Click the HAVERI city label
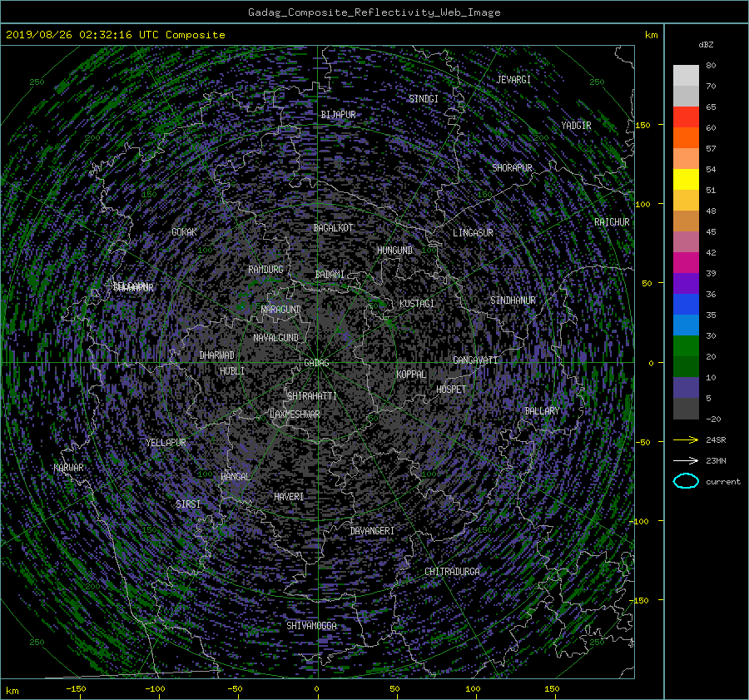The image size is (749, 700). (289, 497)
